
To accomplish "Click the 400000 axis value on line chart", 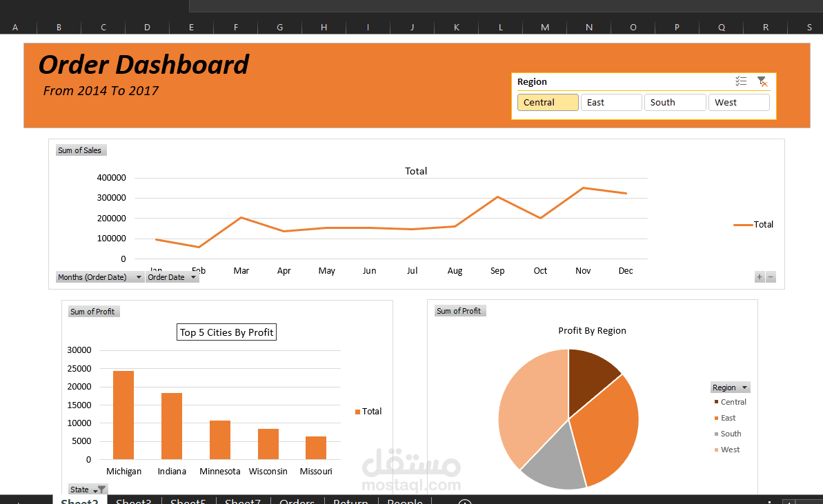I will (111, 178).
